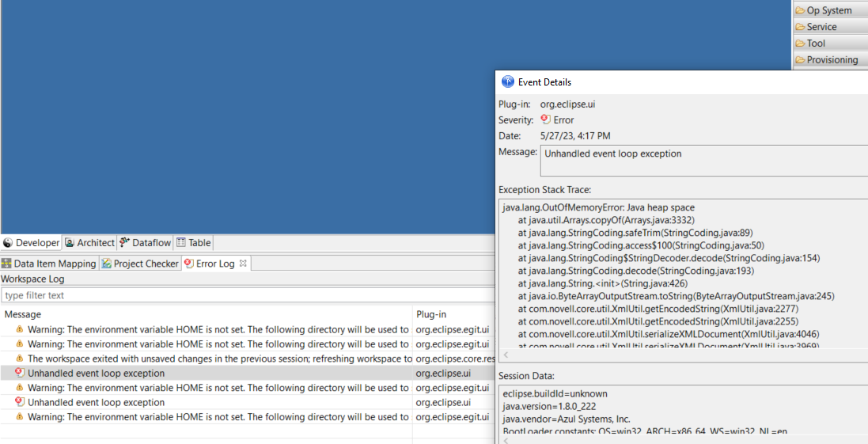The height and width of the screenshot is (444, 868).
Task: Click the Architect tab icon
Action: point(70,243)
